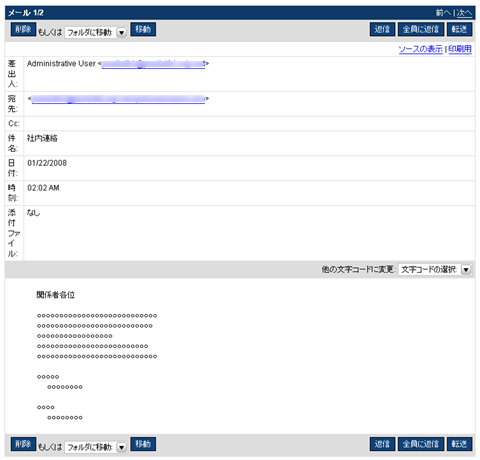Click the bottom 削除 delete button
480x460 pixels.
pos(23,444)
